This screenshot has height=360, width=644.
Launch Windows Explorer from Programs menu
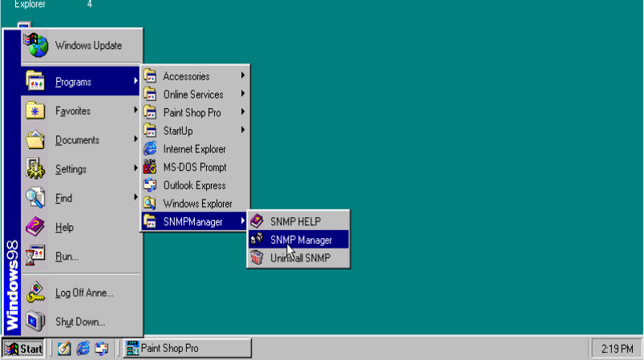coord(195,203)
